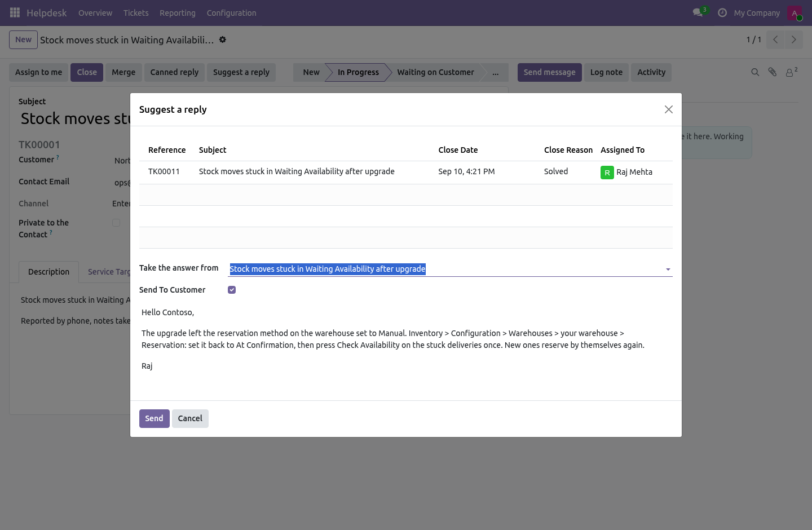Screen dimensions: 812x530
Task: Sort by Subject column header
Action: tap(213, 150)
